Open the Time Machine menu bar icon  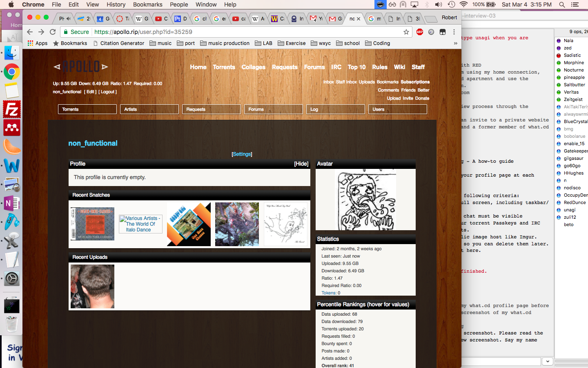(451, 4)
